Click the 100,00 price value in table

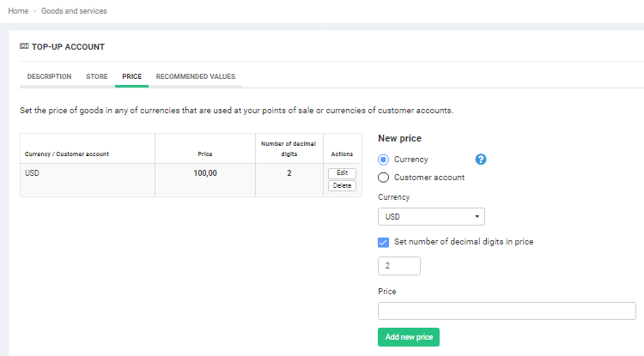tap(204, 173)
